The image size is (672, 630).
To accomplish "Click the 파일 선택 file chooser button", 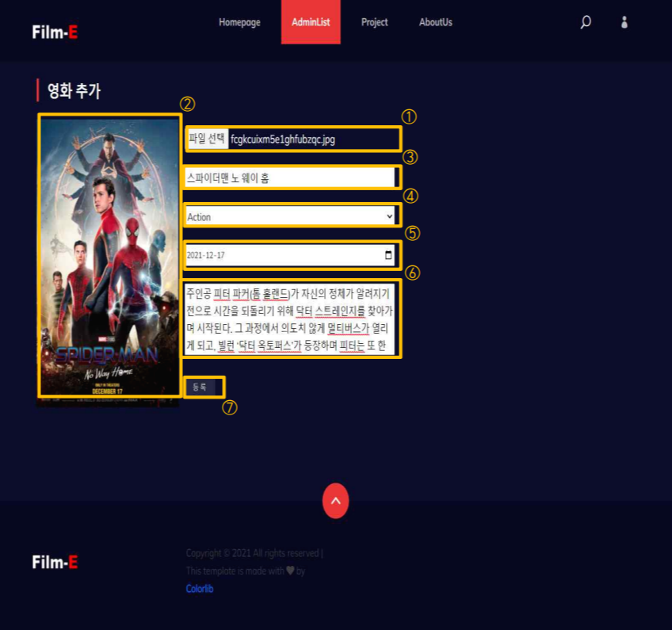I will pos(208,139).
